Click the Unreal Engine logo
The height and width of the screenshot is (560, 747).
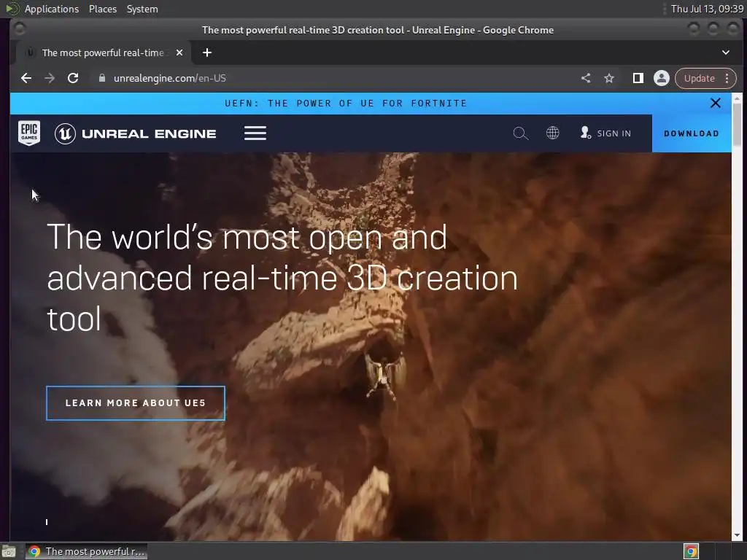(x=135, y=134)
